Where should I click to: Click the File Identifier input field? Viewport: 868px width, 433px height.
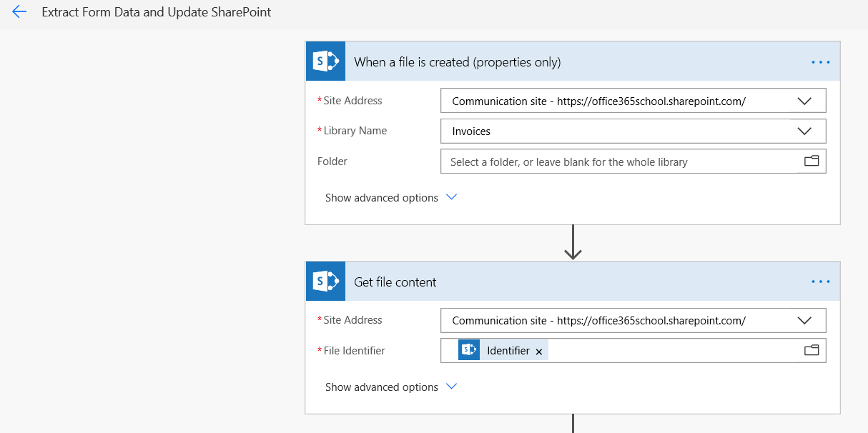[633, 350]
